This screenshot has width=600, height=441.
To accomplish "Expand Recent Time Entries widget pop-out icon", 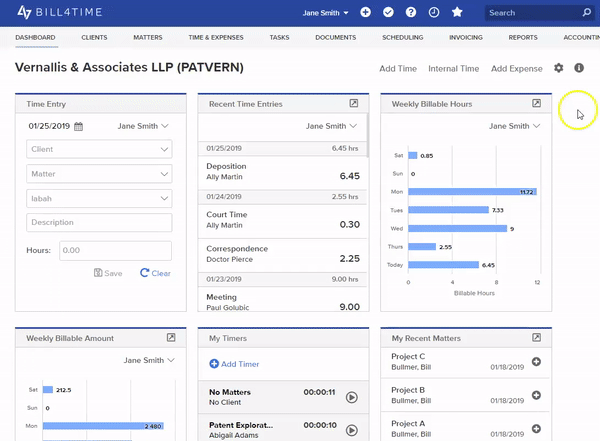I will pos(354,103).
